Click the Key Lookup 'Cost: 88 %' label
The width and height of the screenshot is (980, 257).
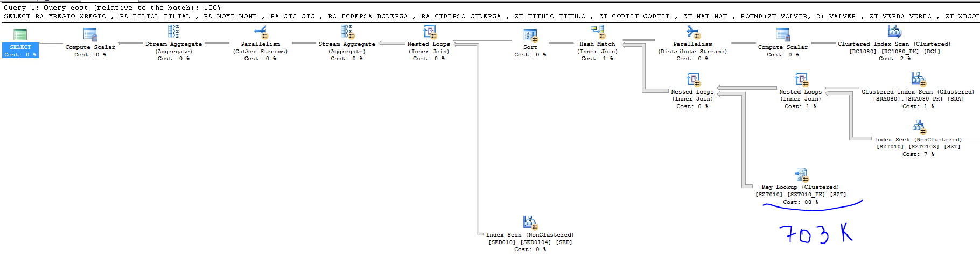801,202
